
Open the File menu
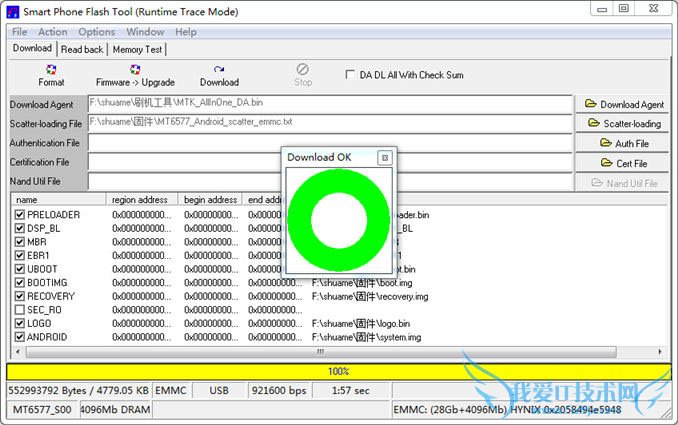coord(19,32)
